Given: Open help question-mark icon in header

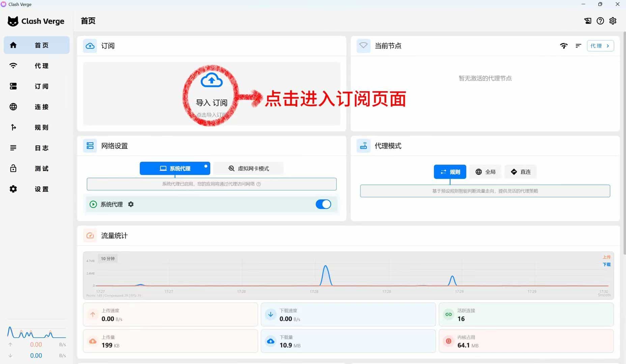Looking at the screenshot, I should tap(600, 21).
